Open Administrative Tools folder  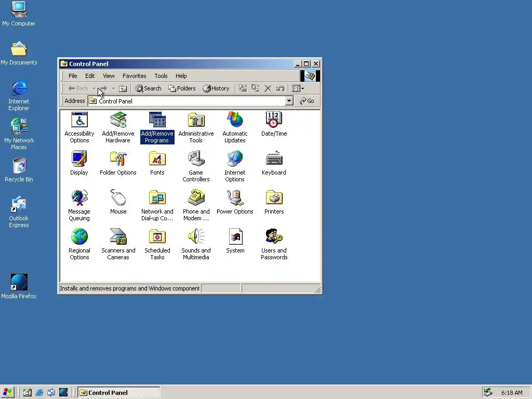tap(196, 128)
